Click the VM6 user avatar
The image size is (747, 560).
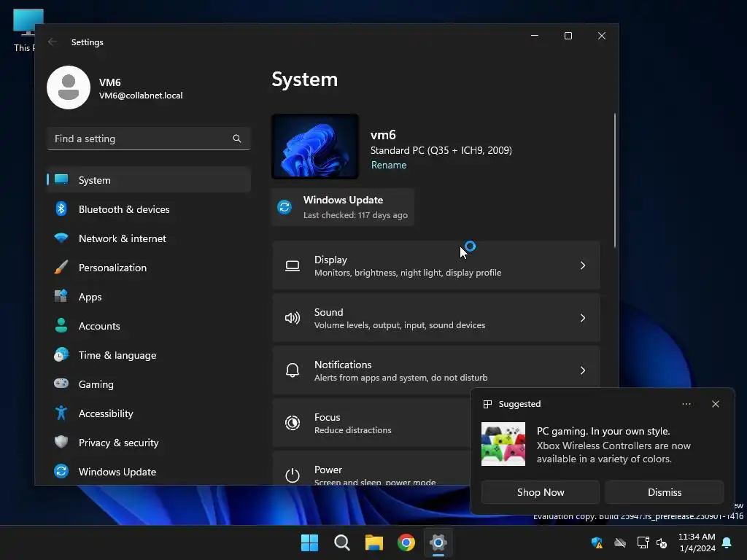tap(69, 87)
